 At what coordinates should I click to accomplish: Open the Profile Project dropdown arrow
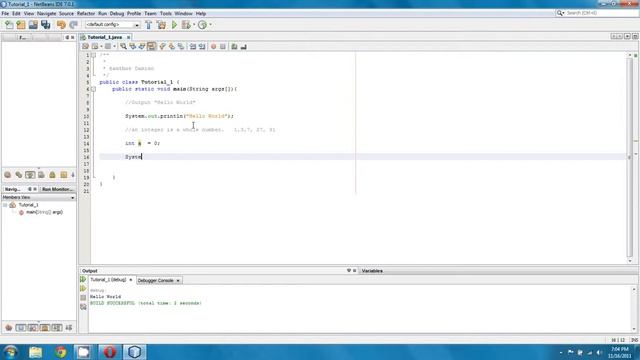[210, 25]
